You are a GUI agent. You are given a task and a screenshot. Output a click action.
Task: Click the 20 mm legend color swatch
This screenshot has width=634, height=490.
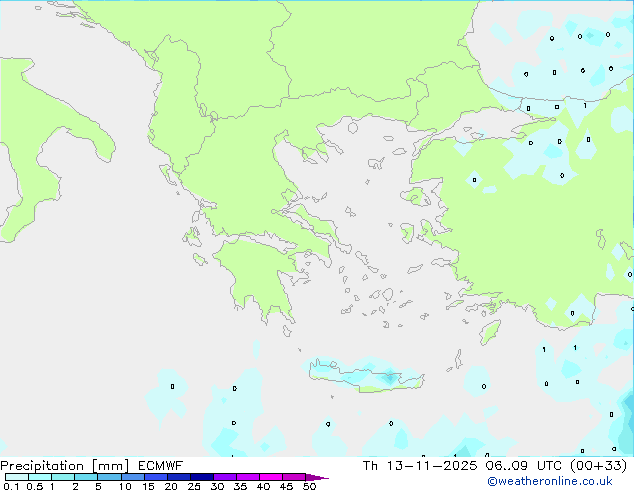click(x=179, y=477)
